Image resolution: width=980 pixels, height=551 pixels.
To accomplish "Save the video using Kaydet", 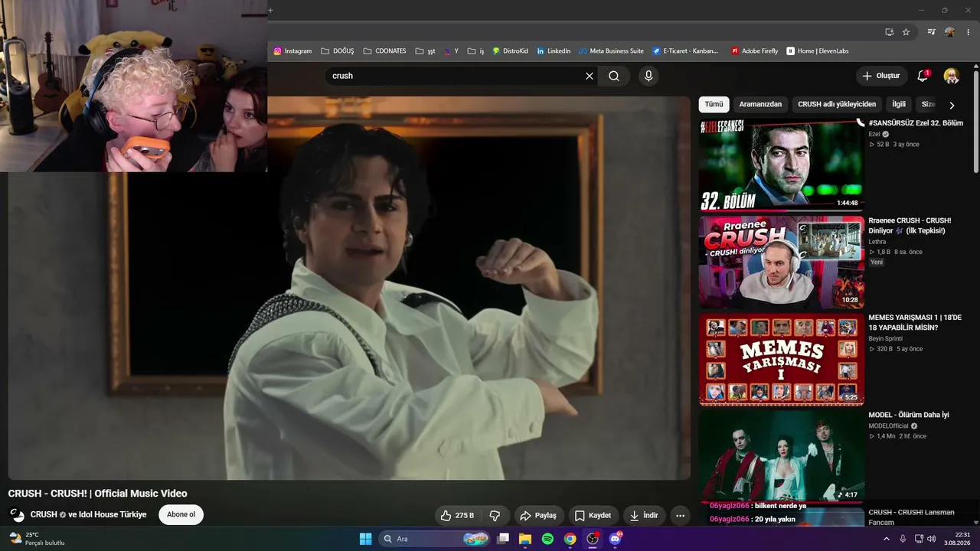I will (x=593, y=516).
